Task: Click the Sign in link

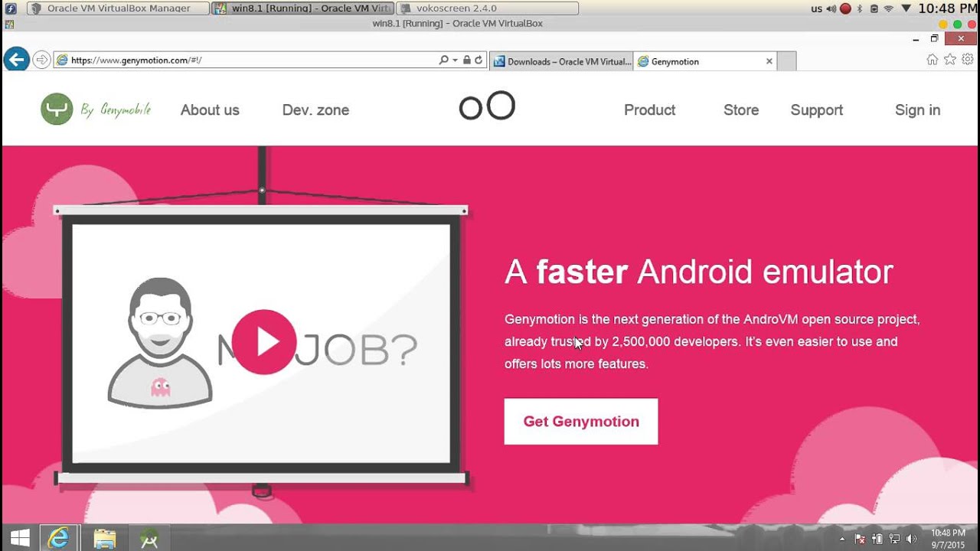Action: coord(917,110)
